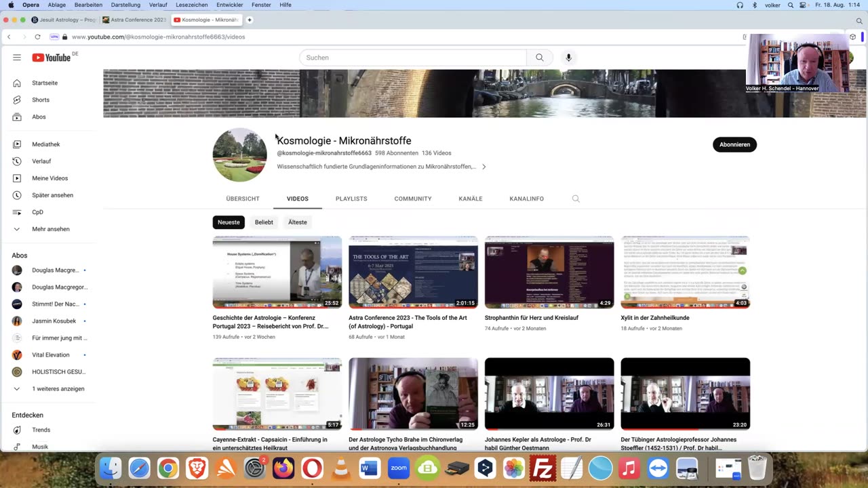Select the Neueste sort chip
This screenshot has width=868, height=488.
(x=229, y=222)
